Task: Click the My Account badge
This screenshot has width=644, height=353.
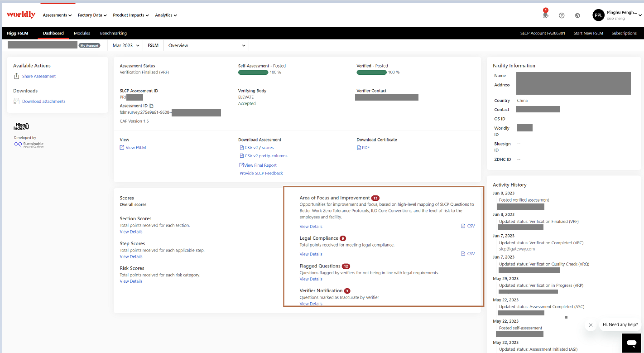Action: (89, 46)
